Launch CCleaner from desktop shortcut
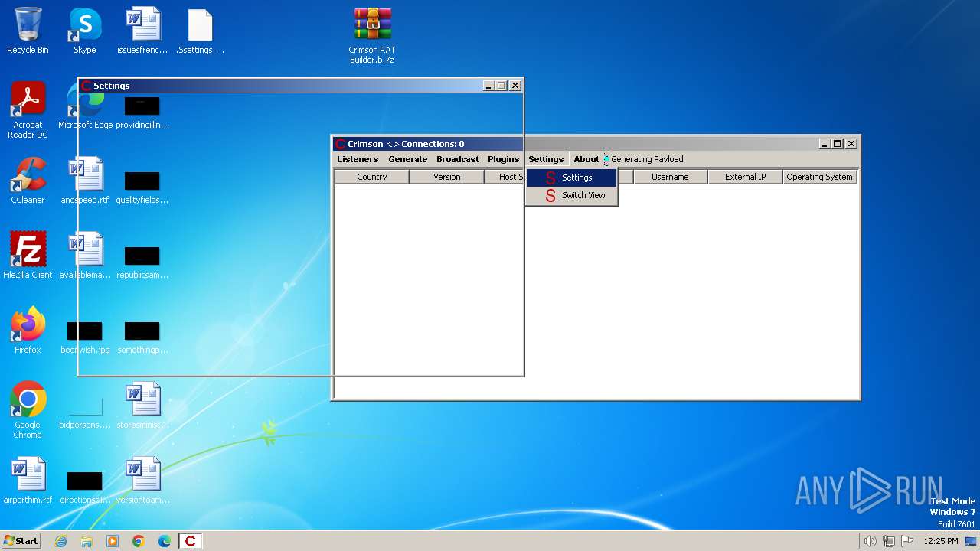 coord(28,181)
